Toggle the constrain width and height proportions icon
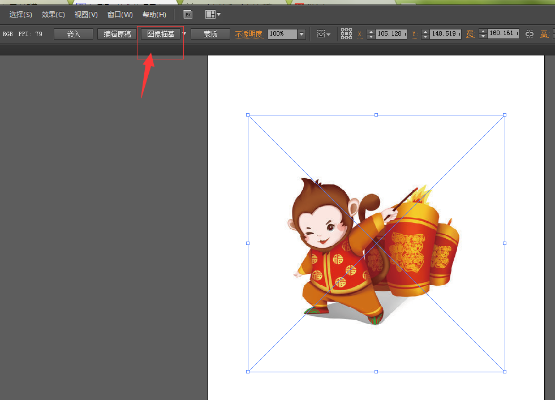This screenshot has width=555, height=400. [x=529, y=34]
